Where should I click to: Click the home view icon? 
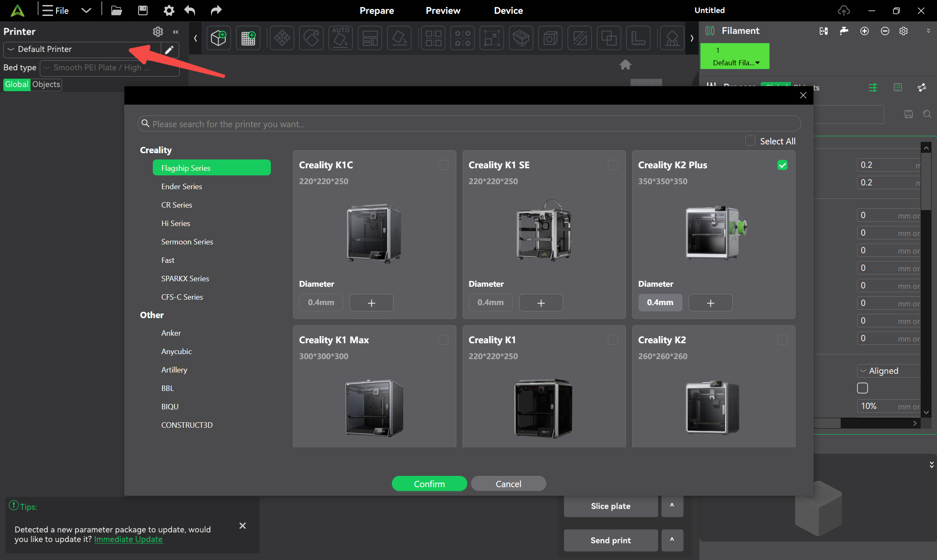(626, 64)
